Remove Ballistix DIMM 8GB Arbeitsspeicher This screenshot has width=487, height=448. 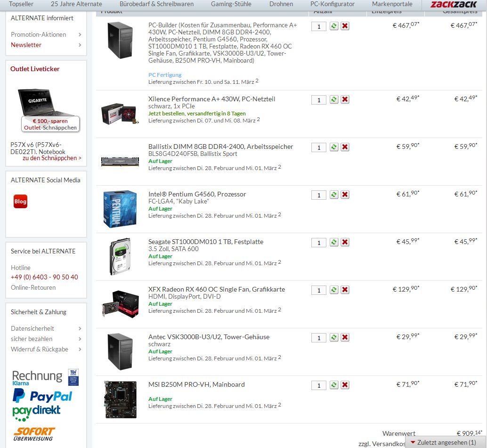coord(345,147)
